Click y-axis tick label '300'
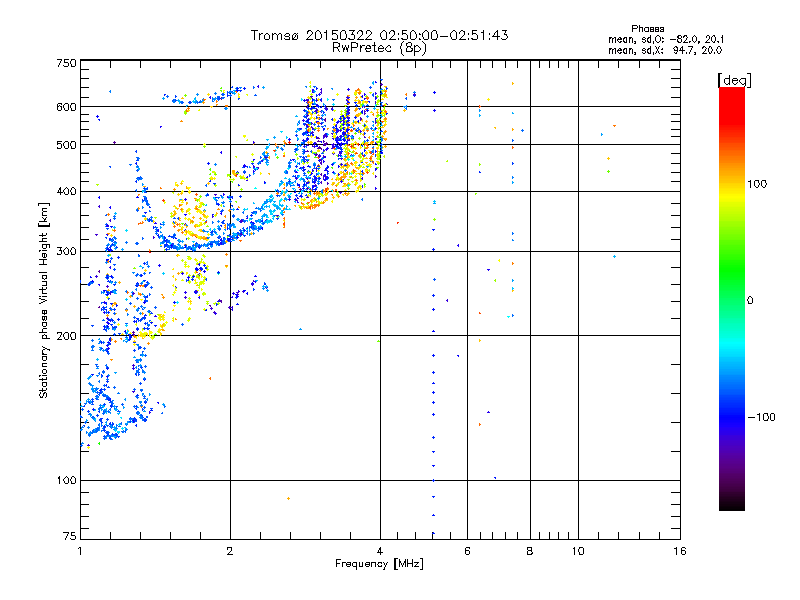800x600 pixels. [66, 251]
